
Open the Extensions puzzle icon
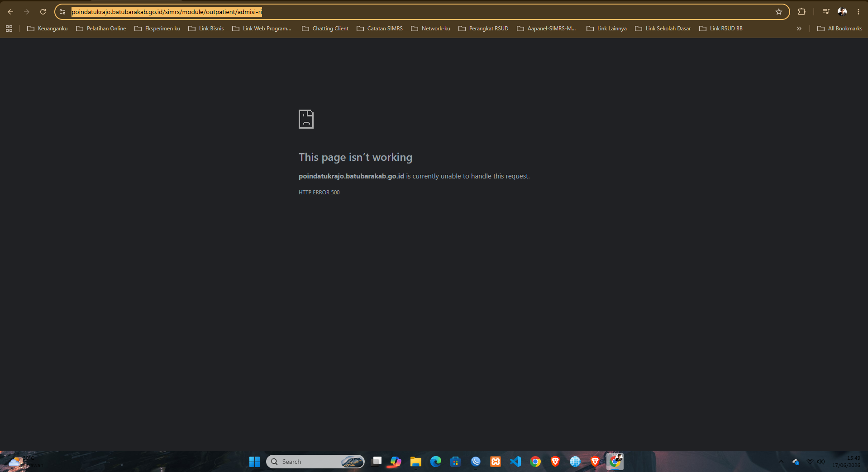[x=801, y=12]
